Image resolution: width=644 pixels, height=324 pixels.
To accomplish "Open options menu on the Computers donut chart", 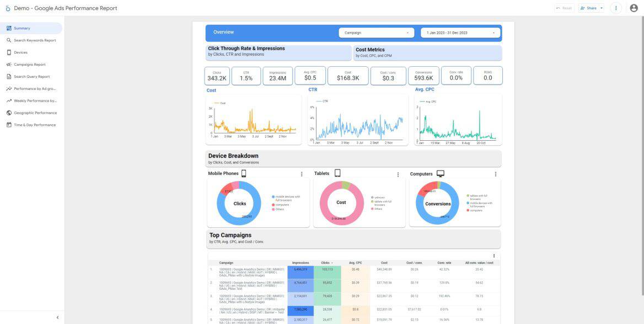I will (495, 173).
